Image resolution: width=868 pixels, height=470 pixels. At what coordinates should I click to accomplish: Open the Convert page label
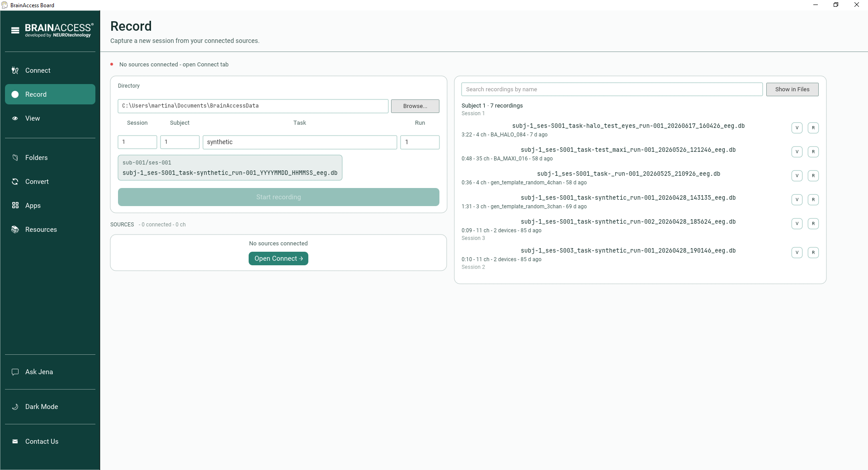click(x=37, y=182)
